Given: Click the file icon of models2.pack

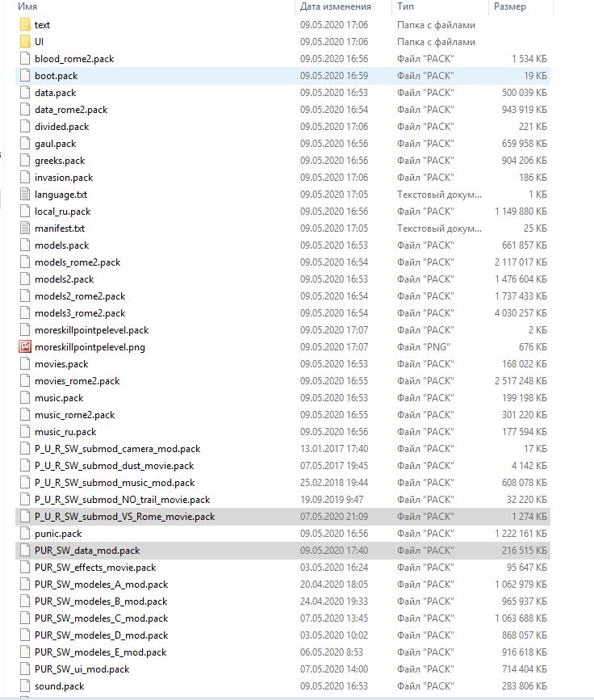Looking at the screenshot, I should click(x=25, y=279).
